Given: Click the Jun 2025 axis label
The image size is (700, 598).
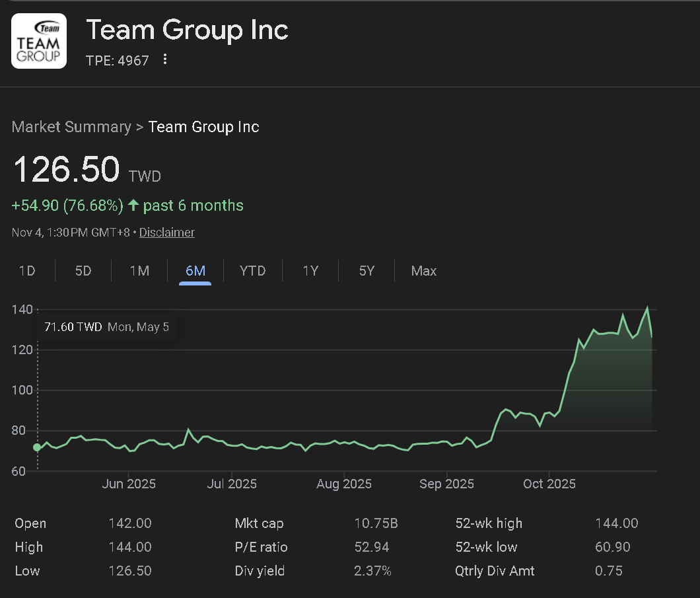Looking at the screenshot, I should [x=129, y=484].
